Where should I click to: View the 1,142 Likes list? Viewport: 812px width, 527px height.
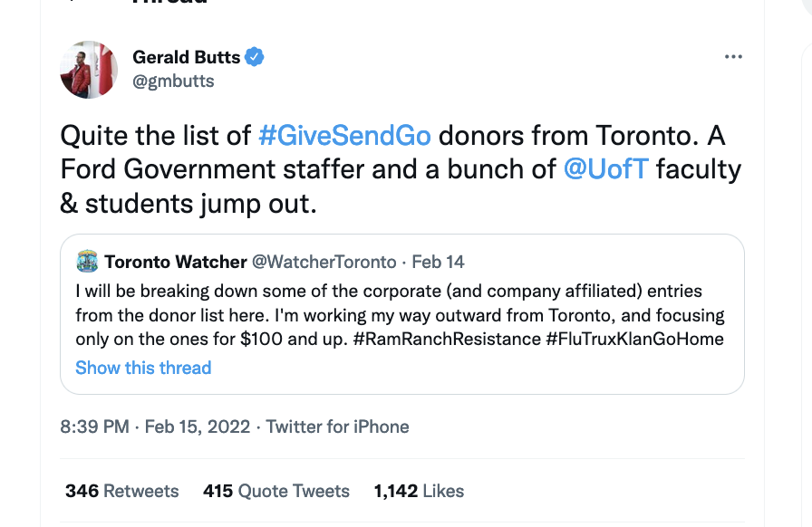419,491
